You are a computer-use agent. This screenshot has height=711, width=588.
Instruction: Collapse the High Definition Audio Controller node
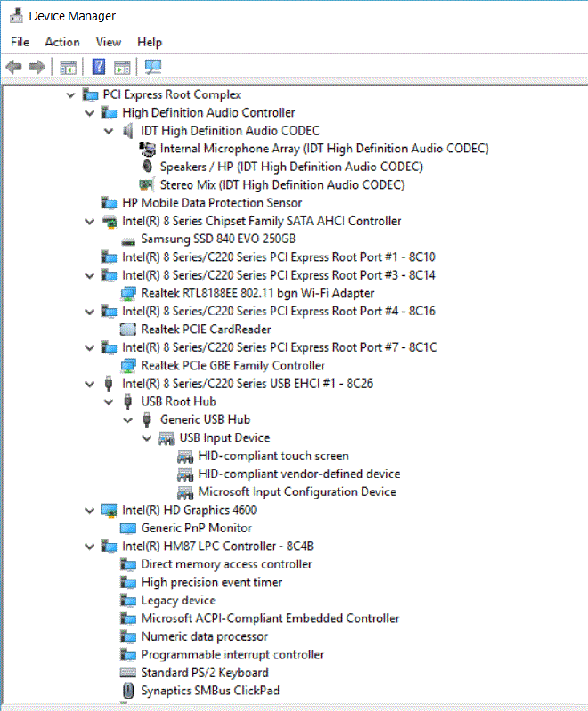pyautogui.click(x=90, y=113)
